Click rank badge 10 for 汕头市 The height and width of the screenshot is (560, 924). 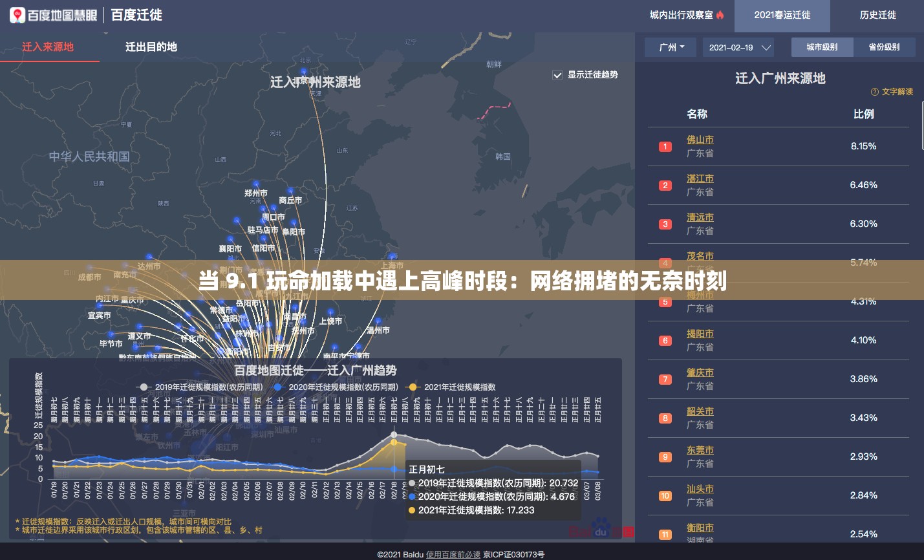665,496
